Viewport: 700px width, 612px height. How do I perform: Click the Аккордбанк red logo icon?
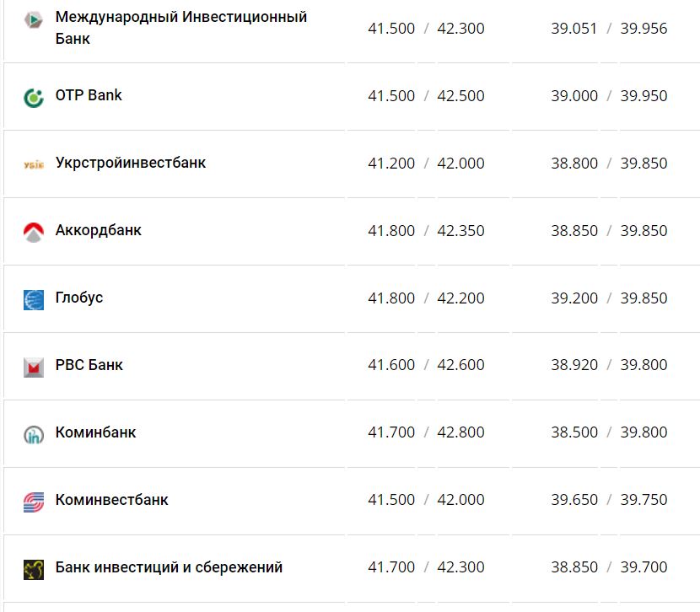(x=33, y=232)
